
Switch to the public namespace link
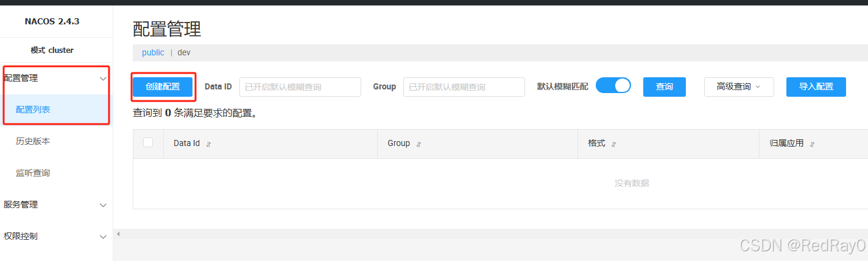153,53
